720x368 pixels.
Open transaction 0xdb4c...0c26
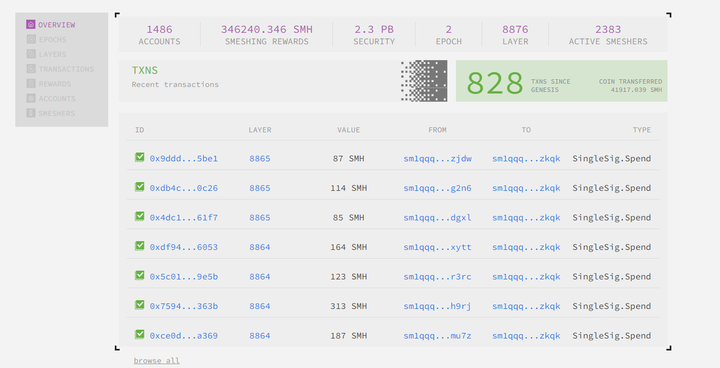[x=184, y=188]
